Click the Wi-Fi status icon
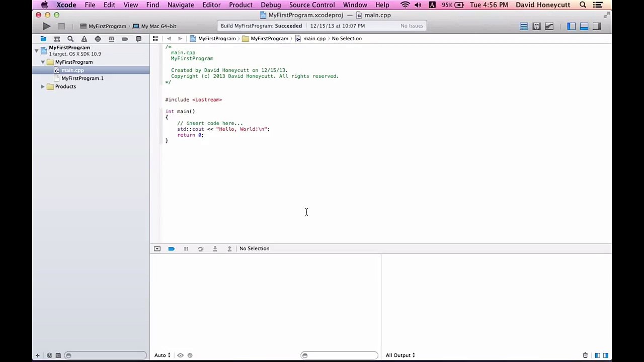This screenshot has width=644, height=362. coord(405,5)
